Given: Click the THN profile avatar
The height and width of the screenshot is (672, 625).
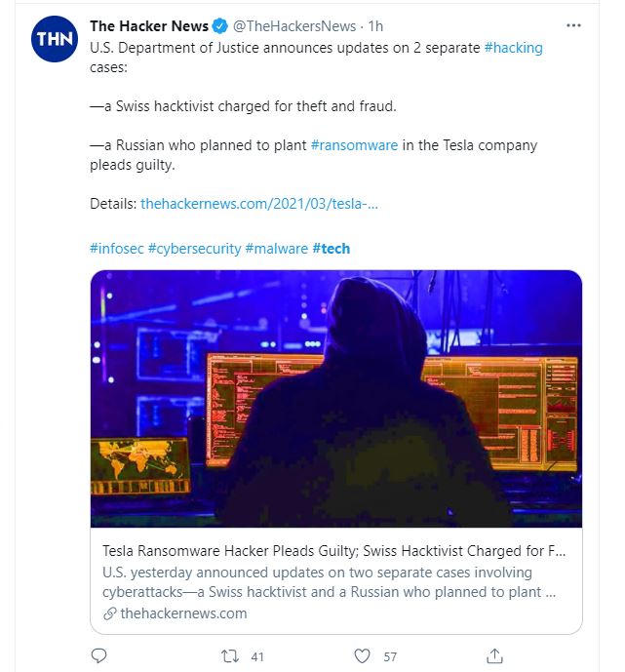Looking at the screenshot, I should [55, 40].
